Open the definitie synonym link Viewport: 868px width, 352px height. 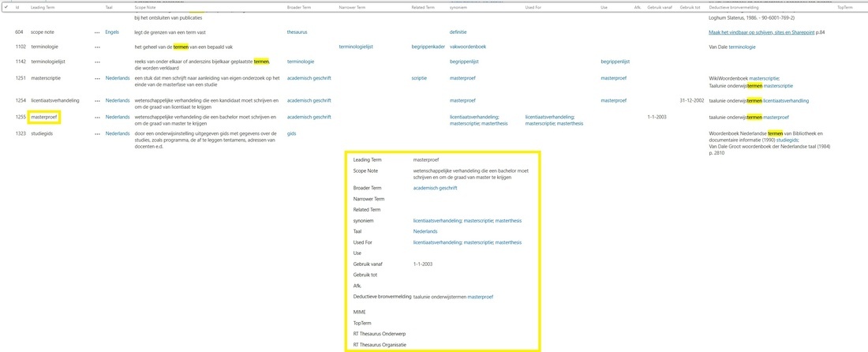458,32
